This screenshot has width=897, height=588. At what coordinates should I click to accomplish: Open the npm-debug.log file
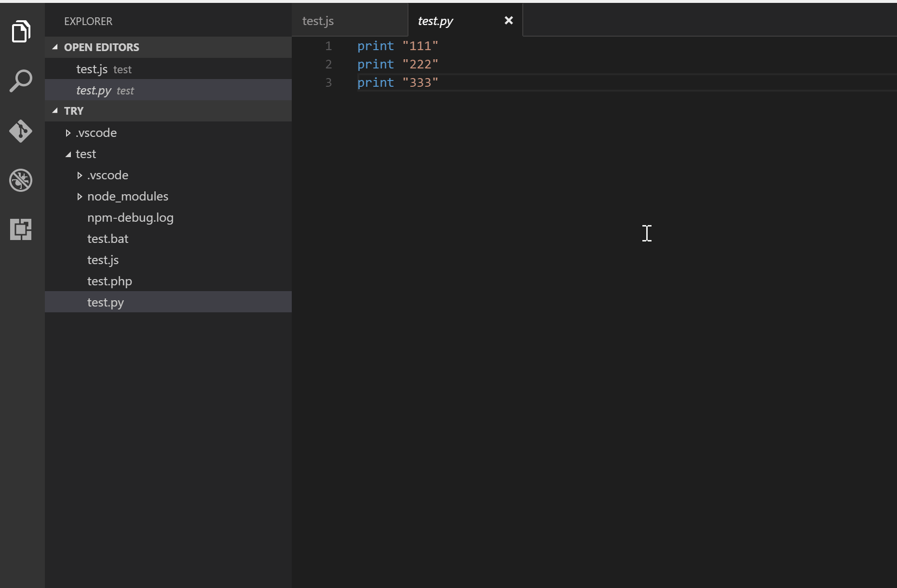(130, 217)
